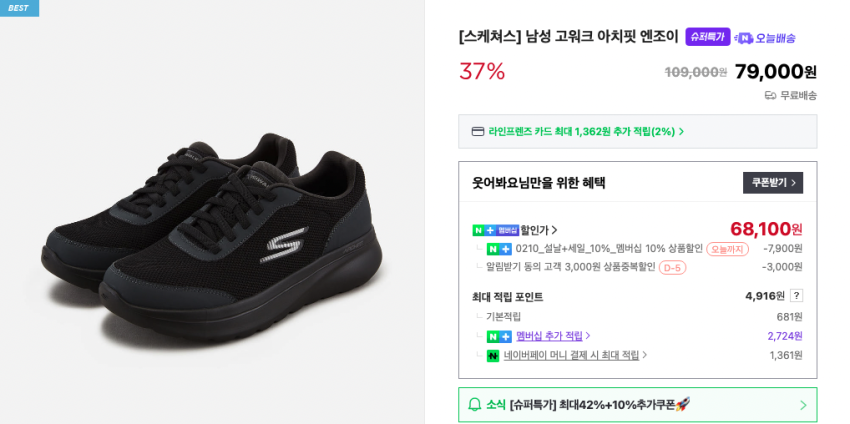Click the credit card icon

[x=478, y=131]
